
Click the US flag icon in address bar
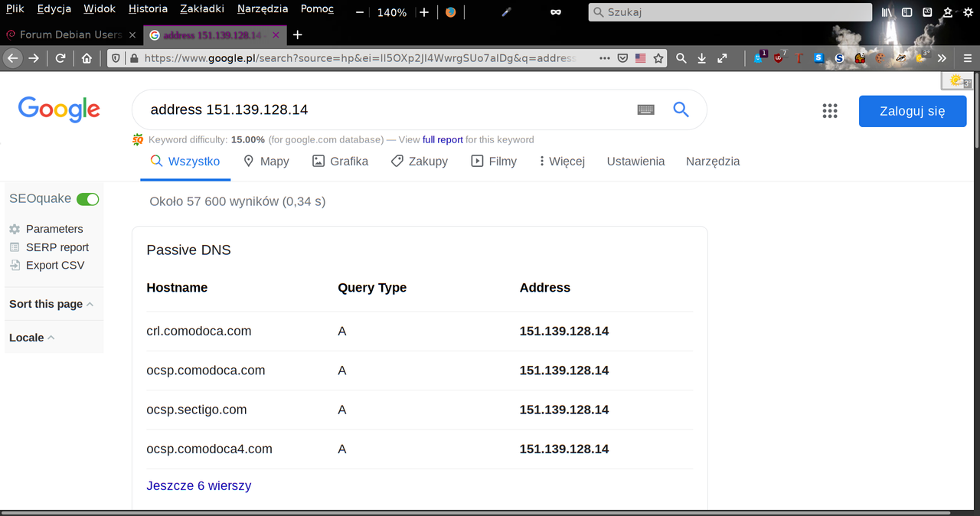[641, 58]
